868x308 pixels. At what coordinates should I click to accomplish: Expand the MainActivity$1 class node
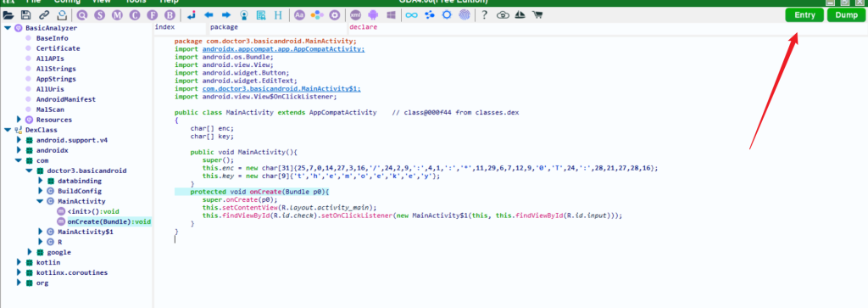click(x=40, y=232)
